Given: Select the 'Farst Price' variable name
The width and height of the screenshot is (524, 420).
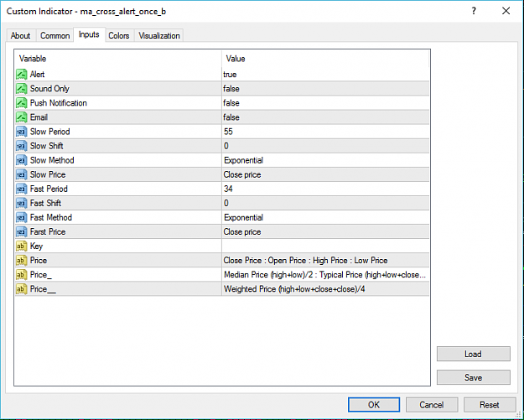Looking at the screenshot, I should [48, 232].
